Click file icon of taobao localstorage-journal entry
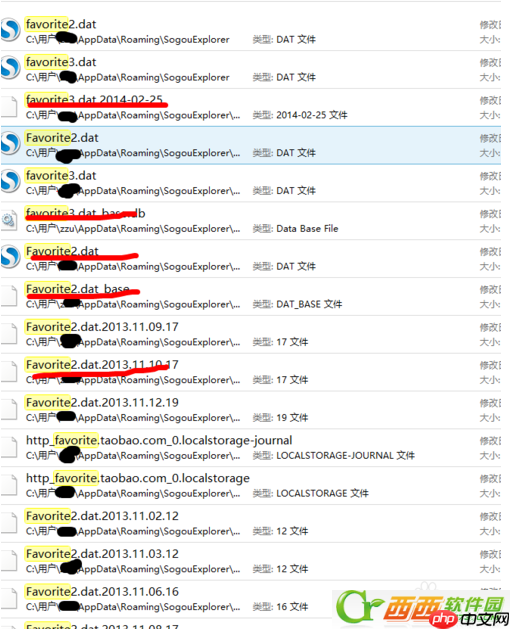This screenshot has height=629, width=510. click(x=9, y=447)
